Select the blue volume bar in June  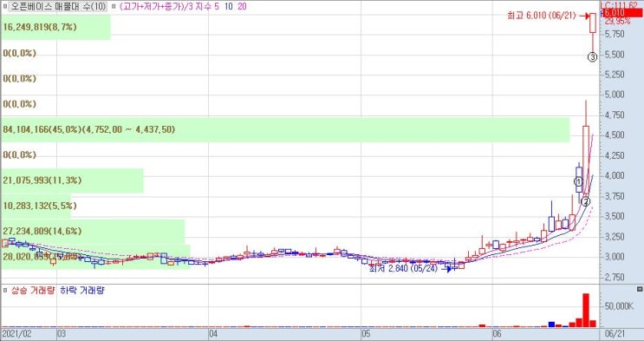point(551,325)
